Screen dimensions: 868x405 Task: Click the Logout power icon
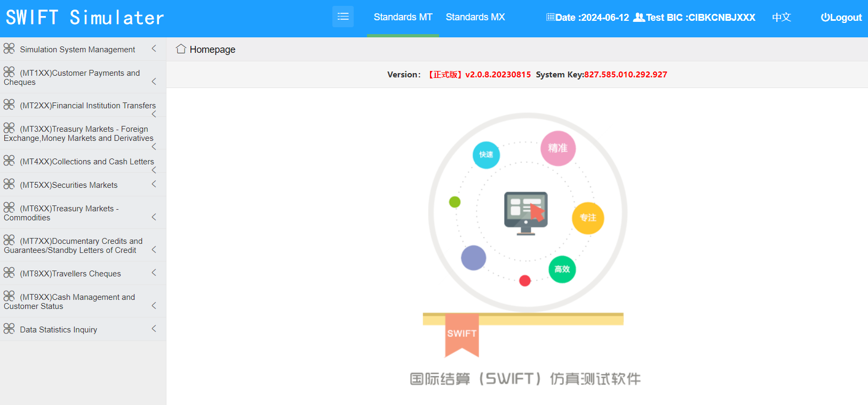(825, 17)
